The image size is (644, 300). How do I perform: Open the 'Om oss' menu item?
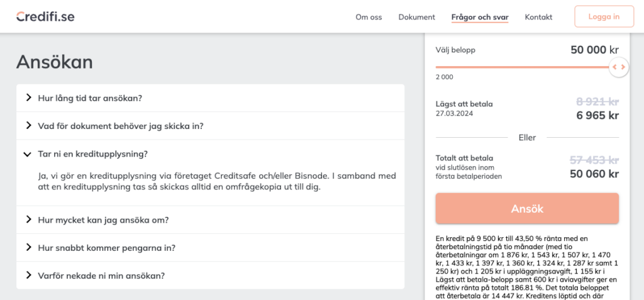pos(369,17)
